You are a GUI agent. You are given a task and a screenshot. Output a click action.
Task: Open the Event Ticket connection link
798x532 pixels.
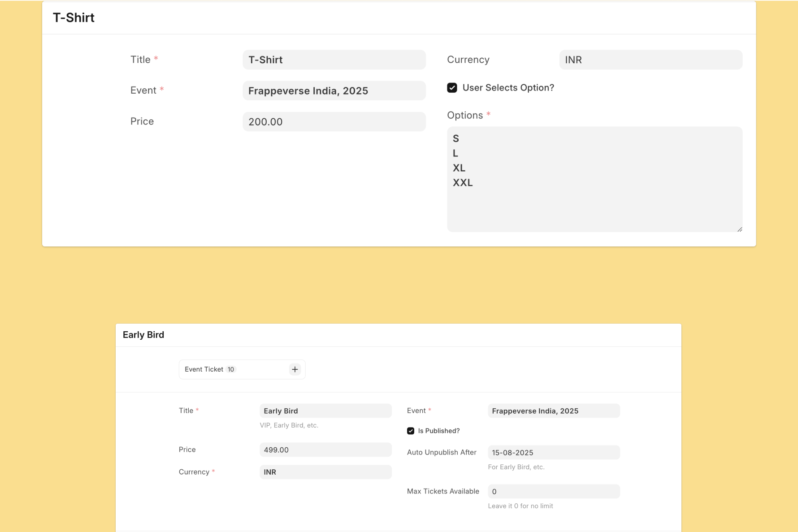(204, 369)
